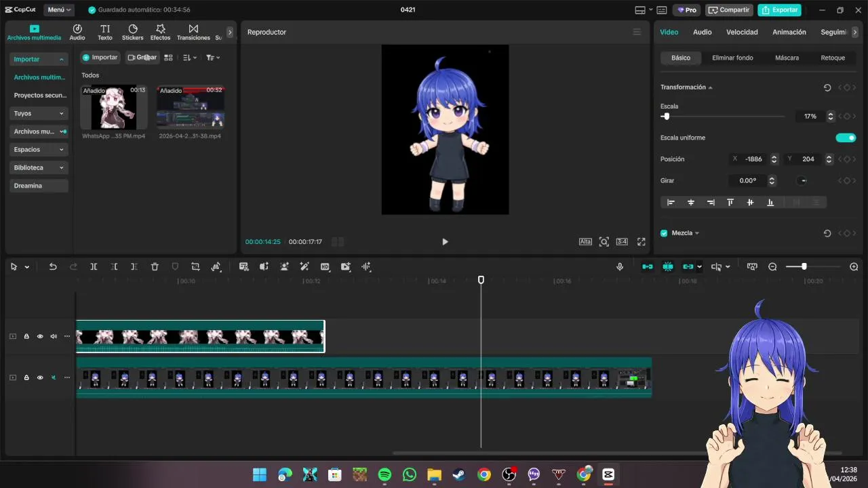This screenshot has width=868, height=488.
Task: Click the magic wand AI effects icon
Action: [304, 267]
